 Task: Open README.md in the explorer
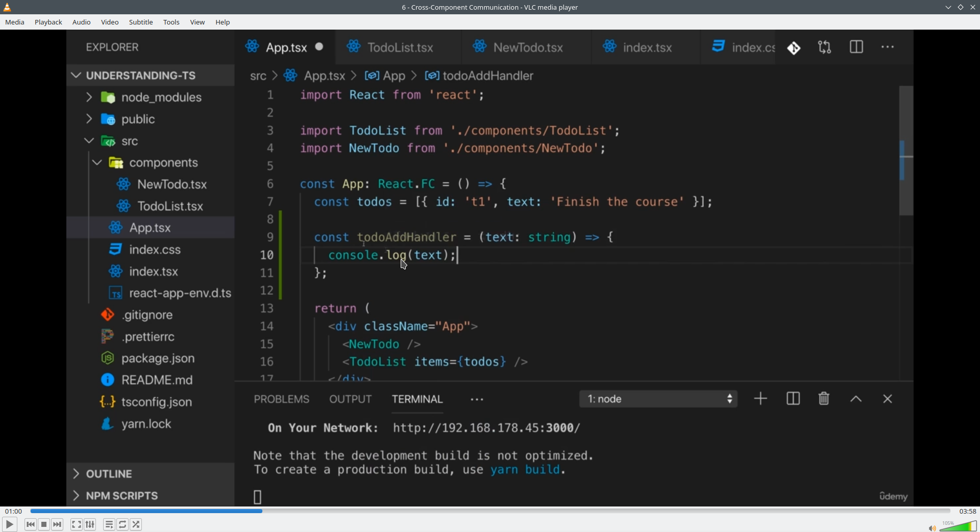point(151,380)
